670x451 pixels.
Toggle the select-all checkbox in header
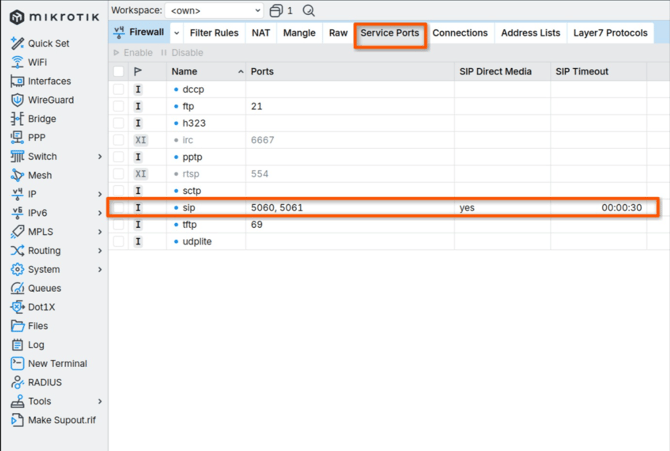119,72
